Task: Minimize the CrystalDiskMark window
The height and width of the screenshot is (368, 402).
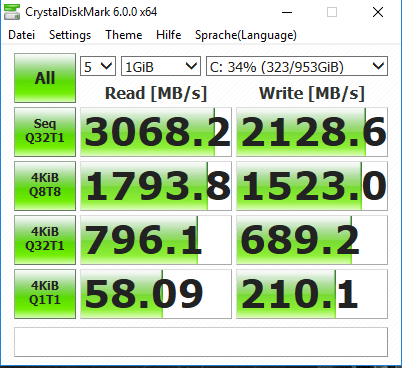Action: [x=287, y=13]
